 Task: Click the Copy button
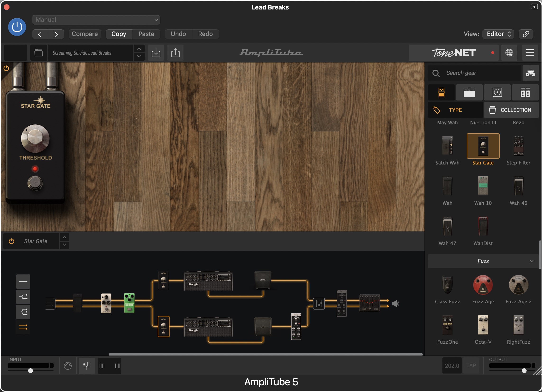[x=119, y=34]
